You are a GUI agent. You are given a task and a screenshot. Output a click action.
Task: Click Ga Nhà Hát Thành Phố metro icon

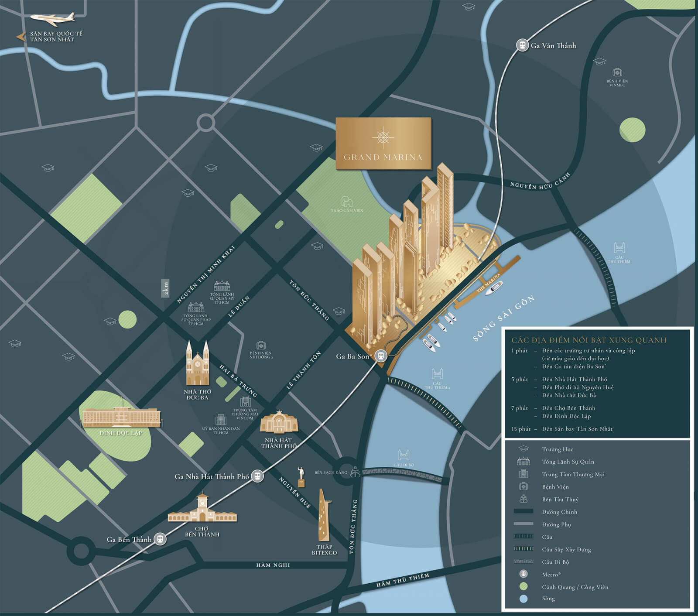(259, 476)
